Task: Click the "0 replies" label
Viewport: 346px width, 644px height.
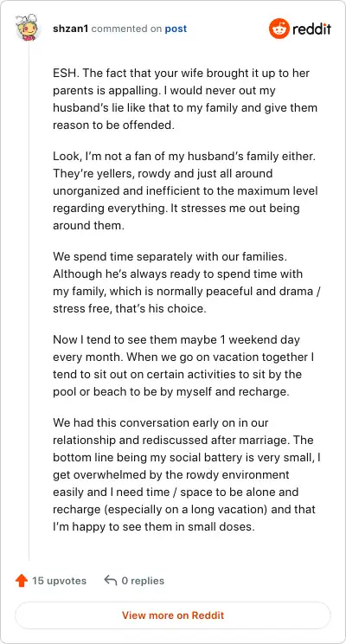Action: coord(143,581)
